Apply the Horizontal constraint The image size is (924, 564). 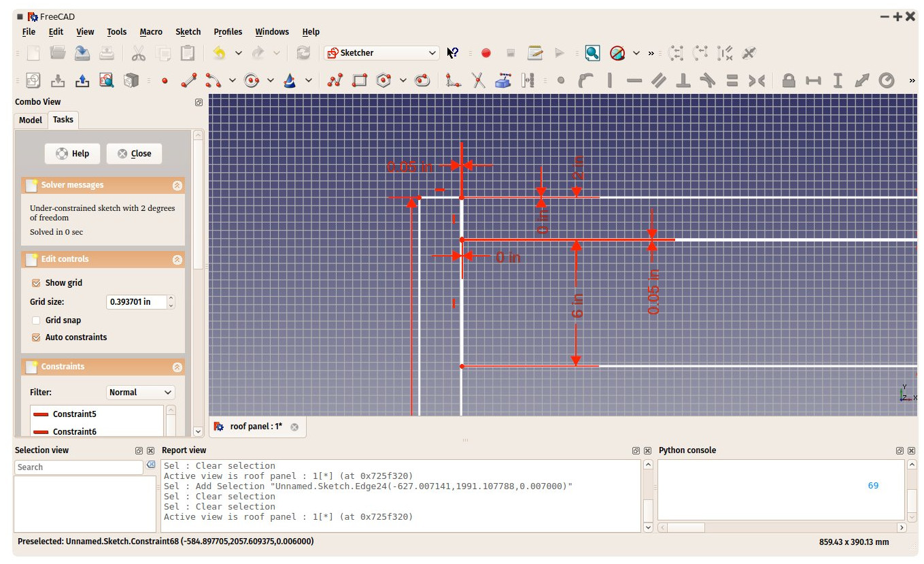tap(634, 80)
